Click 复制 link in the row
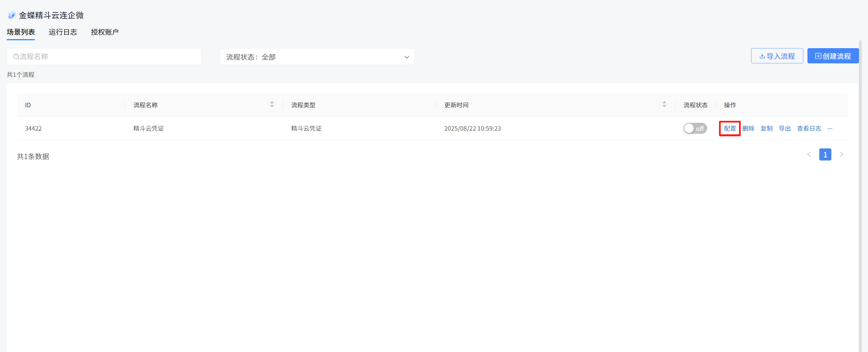The width and height of the screenshot is (868, 352). click(766, 129)
